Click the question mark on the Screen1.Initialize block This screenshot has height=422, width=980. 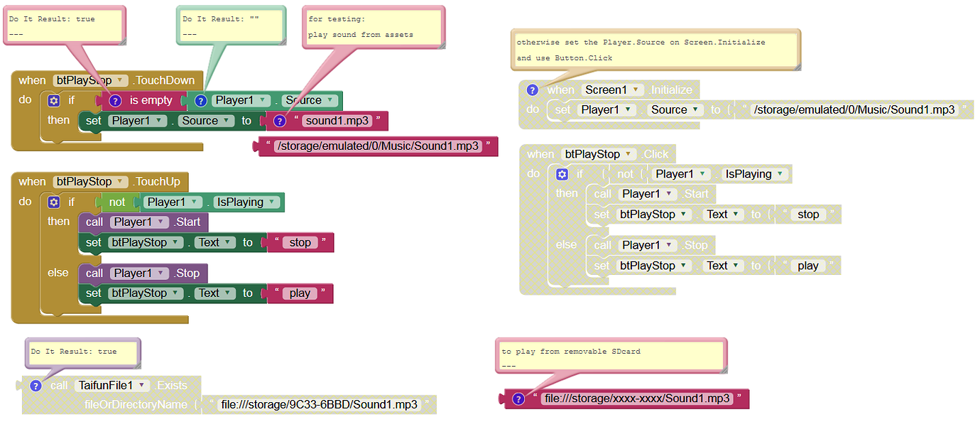533,90
